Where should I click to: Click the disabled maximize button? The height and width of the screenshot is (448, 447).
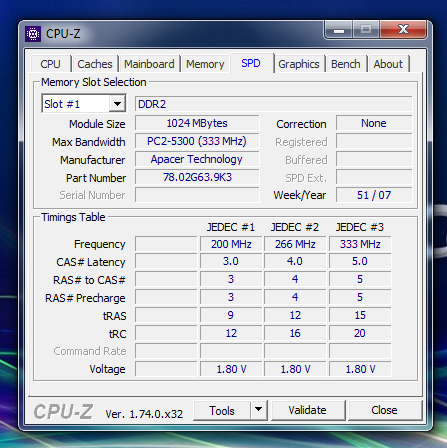coord(366,30)
